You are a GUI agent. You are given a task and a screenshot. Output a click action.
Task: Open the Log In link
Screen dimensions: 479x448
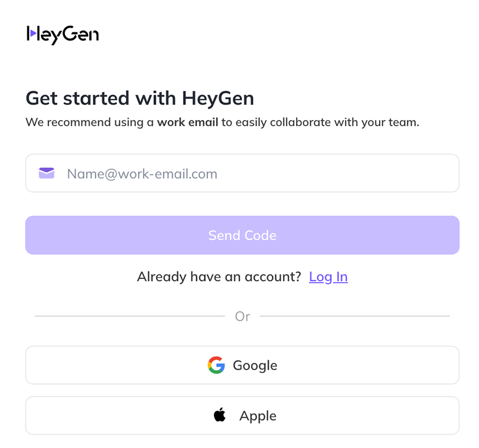pos(328,277)
